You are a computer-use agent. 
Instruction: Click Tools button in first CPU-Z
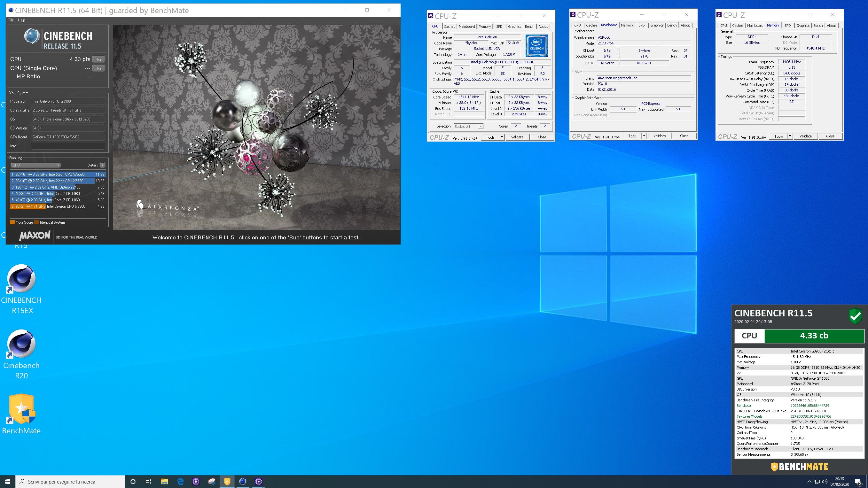[x=490, y=137]
